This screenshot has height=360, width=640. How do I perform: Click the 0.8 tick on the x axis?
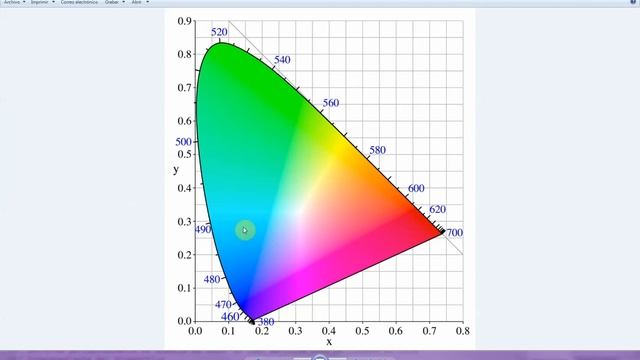tap(462, 331)
